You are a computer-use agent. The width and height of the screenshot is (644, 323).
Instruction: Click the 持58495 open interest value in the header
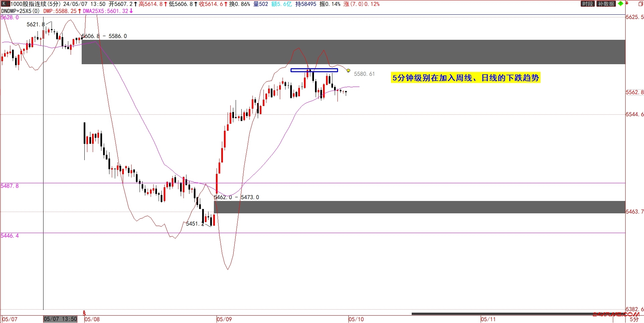pyautogui.click(x=306, y=4)
